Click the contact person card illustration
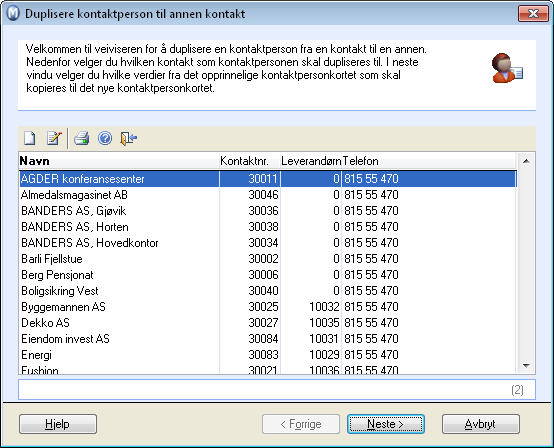Viewport: 554px width, 448px height. 507,68
